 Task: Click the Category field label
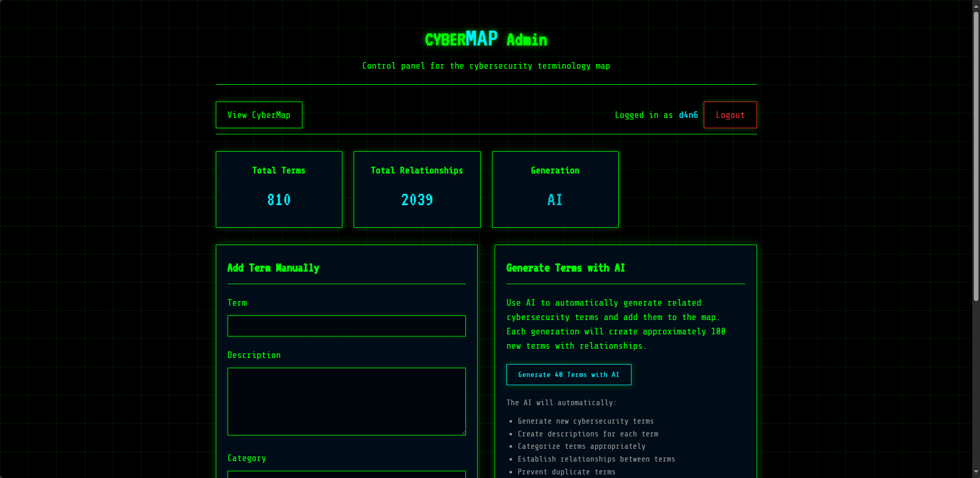[247, 458]
